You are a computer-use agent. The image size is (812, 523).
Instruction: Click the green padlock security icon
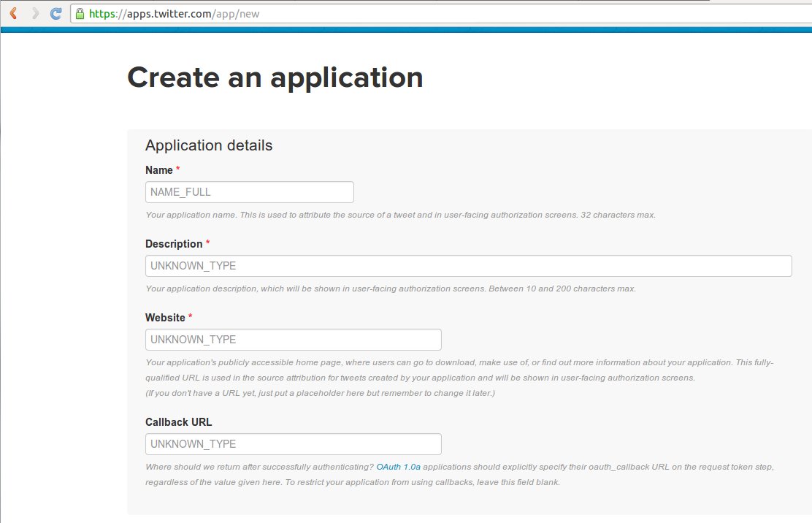tap(80, 14)
